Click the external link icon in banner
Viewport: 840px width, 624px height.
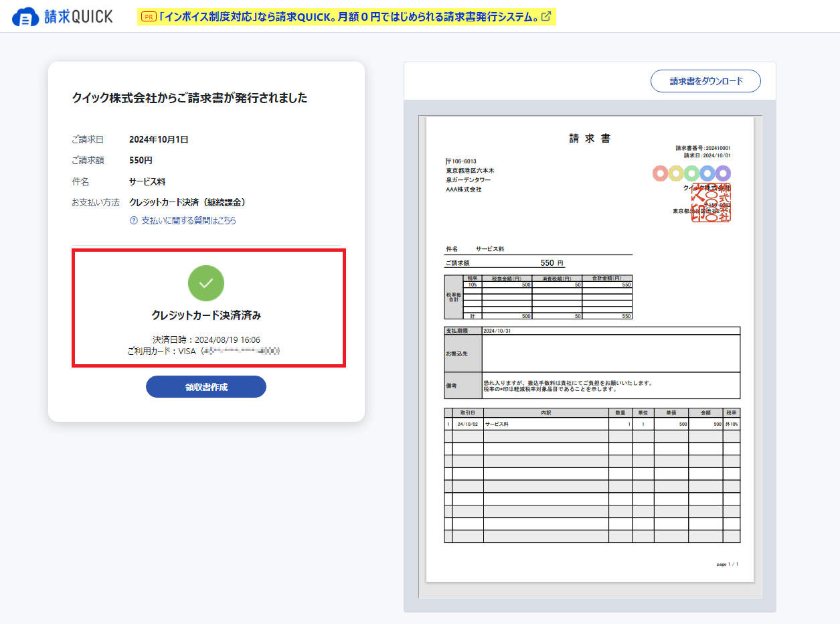[x=546, y=17]
